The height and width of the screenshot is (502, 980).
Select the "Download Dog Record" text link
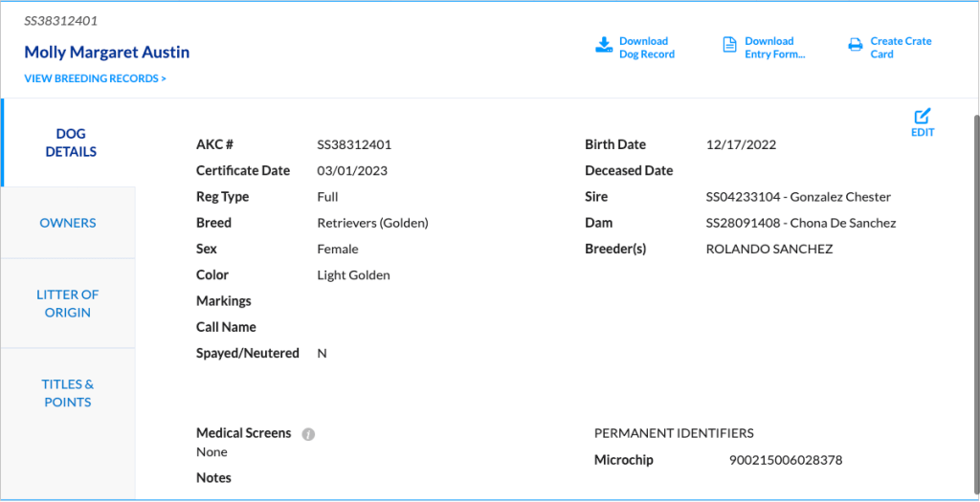coord(646,48)
